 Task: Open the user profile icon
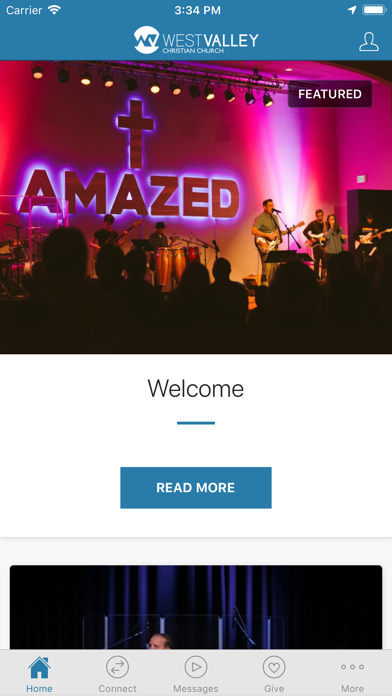[x=368, y=42]
